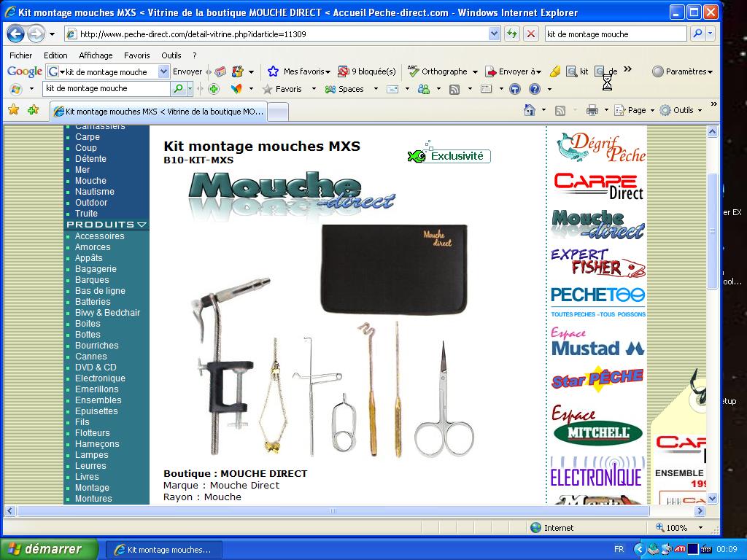The height and width of the screenshot is (560, 747).
Task: Click the démarrer Start button
Action: point(49,549)
